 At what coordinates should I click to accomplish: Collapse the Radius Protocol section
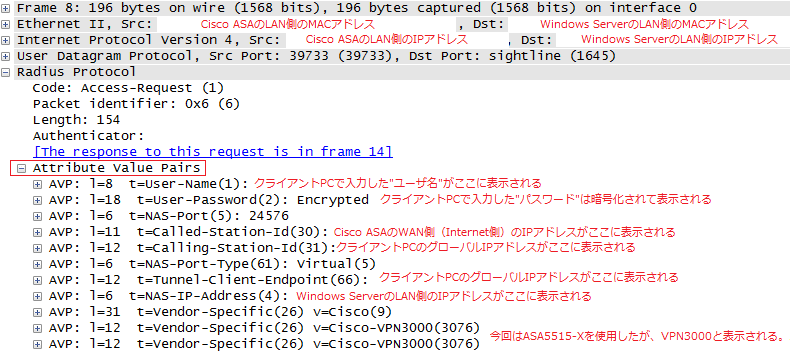5,72
